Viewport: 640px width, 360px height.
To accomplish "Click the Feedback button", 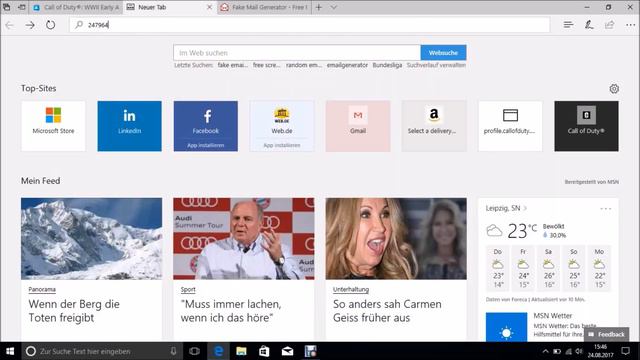I will click(607, 334).
